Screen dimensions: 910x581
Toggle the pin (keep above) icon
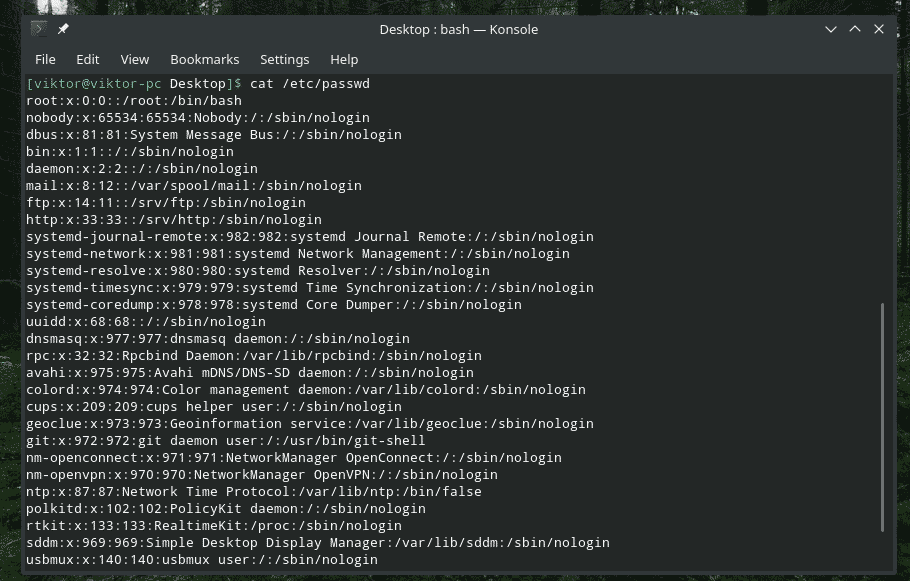[63, 28]
